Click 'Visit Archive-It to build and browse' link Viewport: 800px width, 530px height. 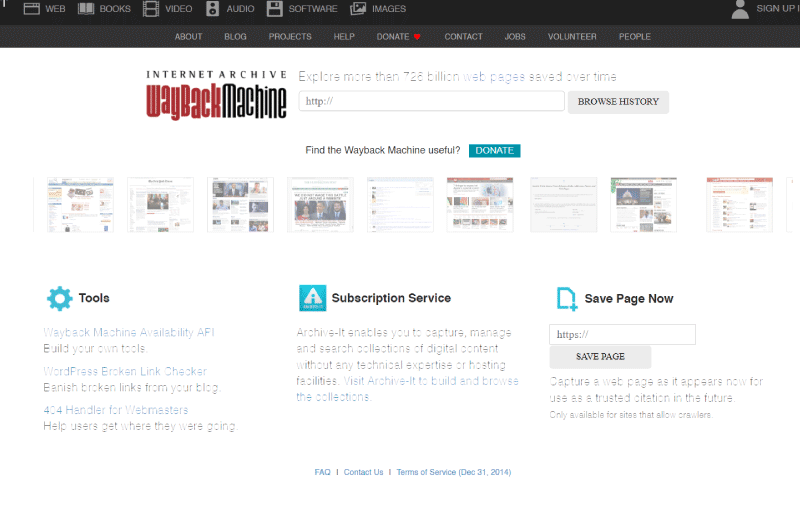(431, 381)
